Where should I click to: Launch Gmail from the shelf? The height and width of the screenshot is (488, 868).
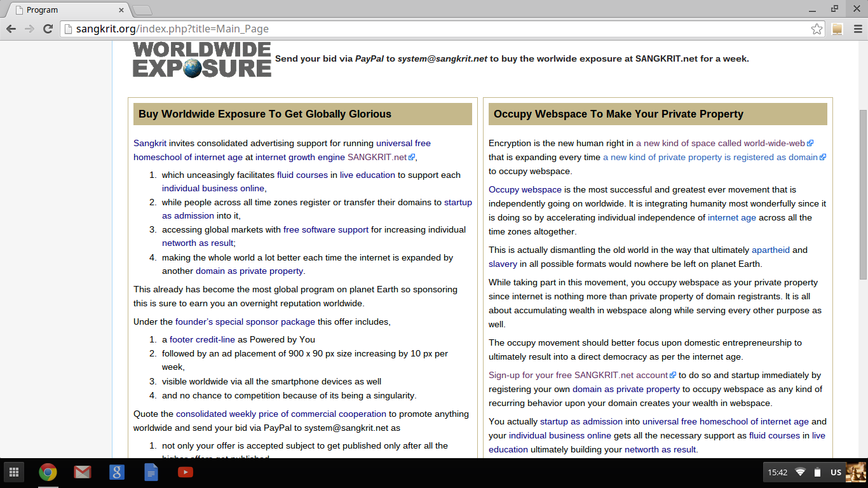pyautogui.click(x=82, y=472)
